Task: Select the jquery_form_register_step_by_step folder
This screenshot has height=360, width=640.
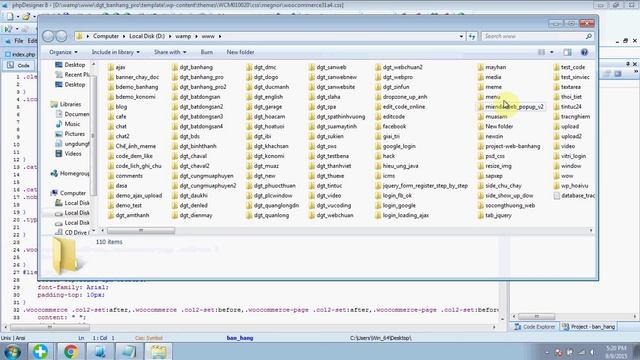Action: point(421,186)
